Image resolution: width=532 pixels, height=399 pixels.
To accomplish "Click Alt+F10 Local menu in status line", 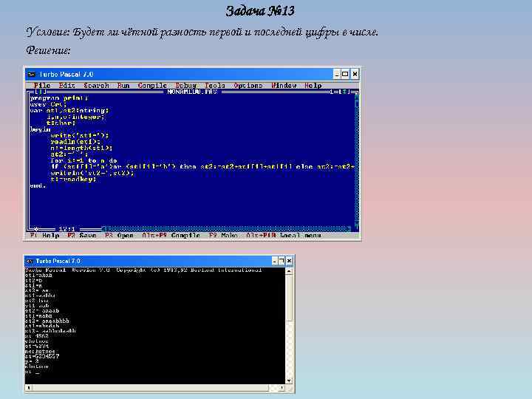I will point(284,235).
